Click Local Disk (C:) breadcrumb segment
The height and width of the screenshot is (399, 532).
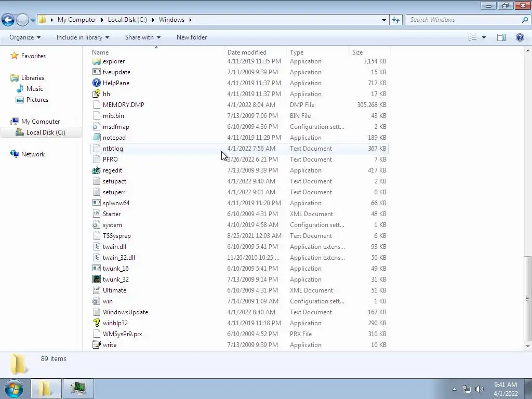point(127,20)
